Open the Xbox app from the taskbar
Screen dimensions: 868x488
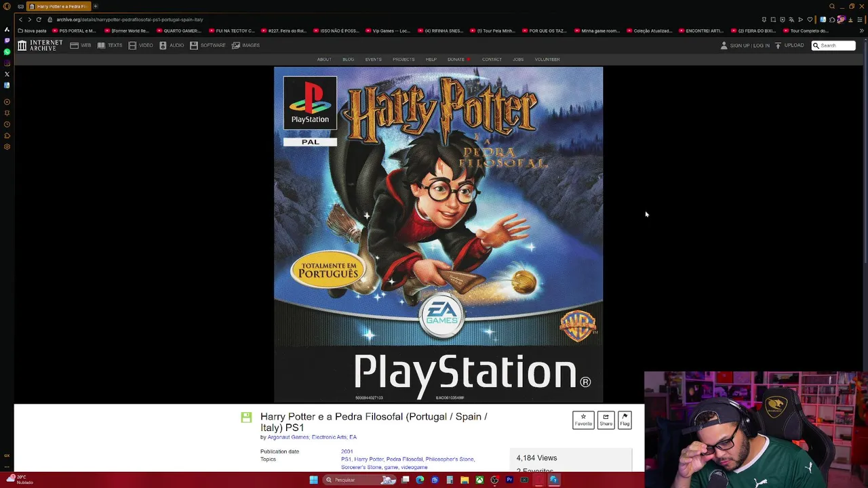pos(479,480)
